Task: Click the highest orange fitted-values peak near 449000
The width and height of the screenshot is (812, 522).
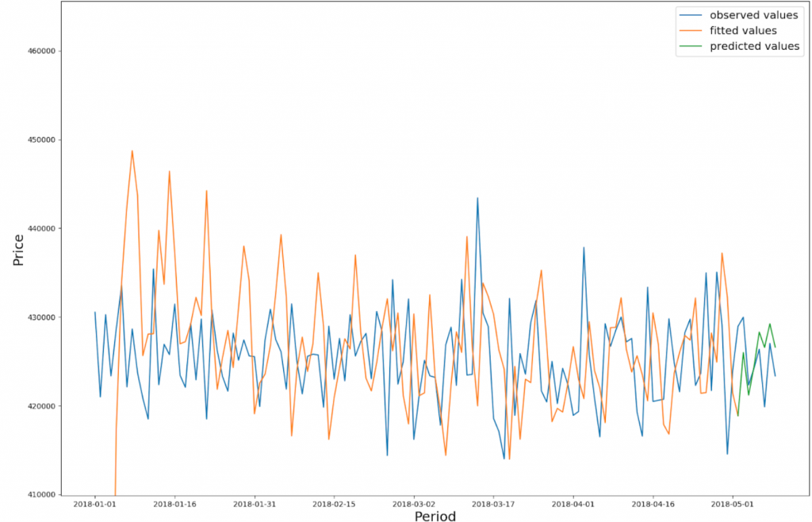Action: (132, 152)
